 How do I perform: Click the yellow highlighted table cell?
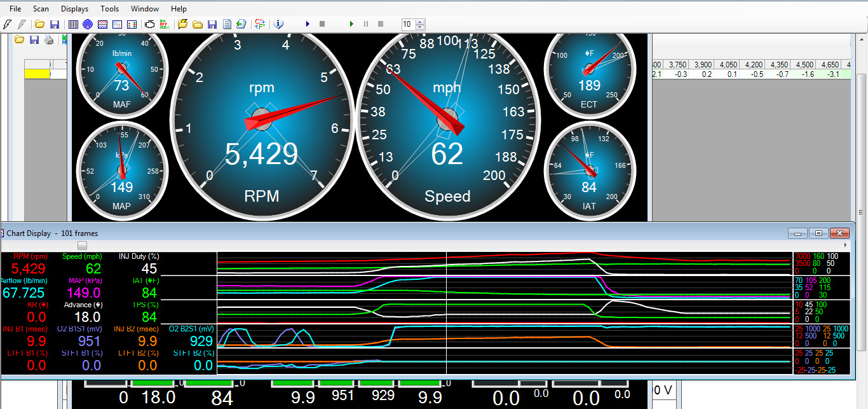[37, 74]
